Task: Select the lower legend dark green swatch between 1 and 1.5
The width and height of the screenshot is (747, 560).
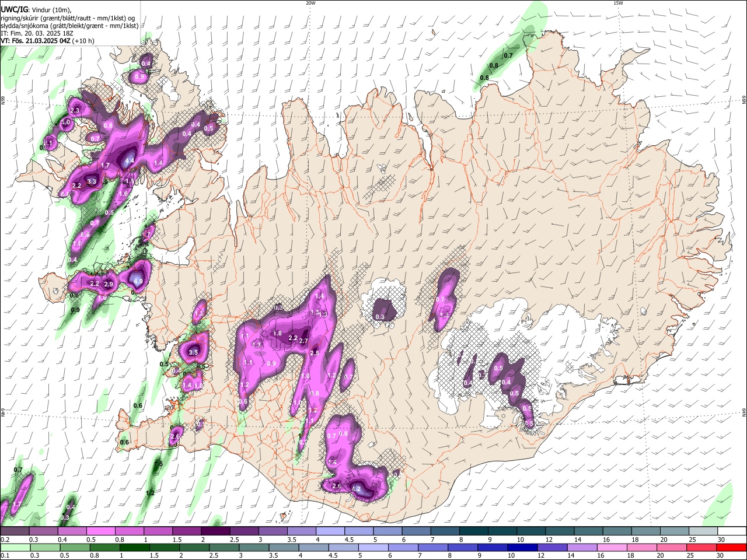Action: pos(135,547)
